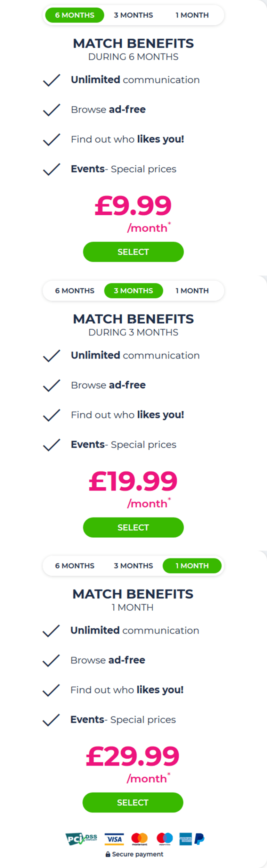Click the £19.99 price text
267x868 pixels.
point(133,481)
